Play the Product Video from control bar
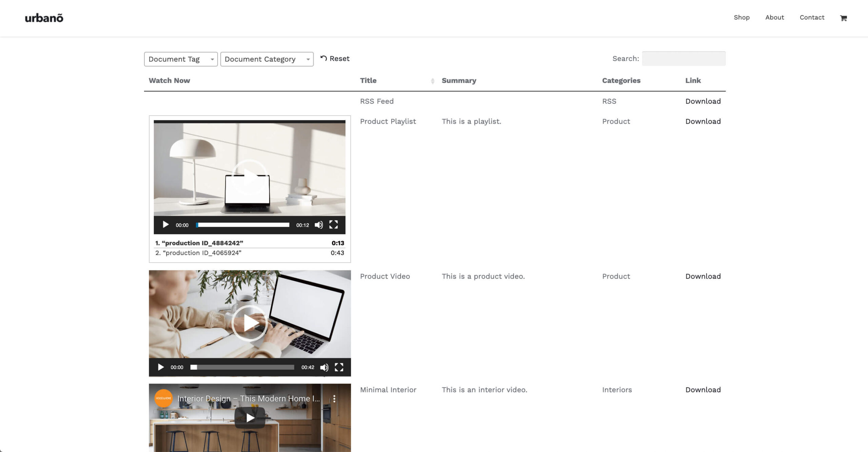Screen dimensions: 868x452 [x=161, y=367]
